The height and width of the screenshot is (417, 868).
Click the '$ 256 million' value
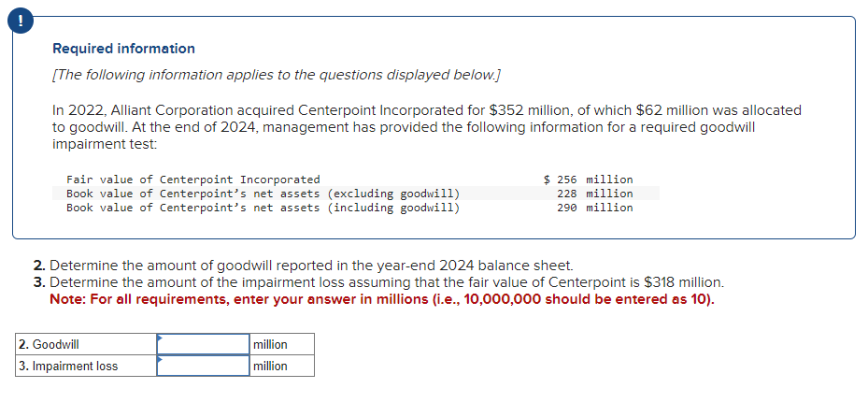[589, 180]
